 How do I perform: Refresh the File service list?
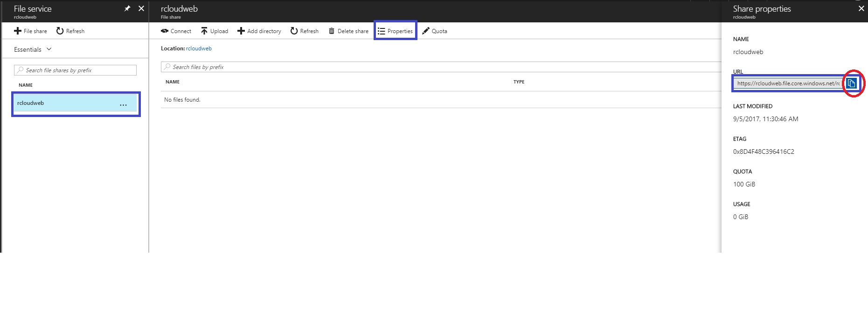click(x=70, y=31)
